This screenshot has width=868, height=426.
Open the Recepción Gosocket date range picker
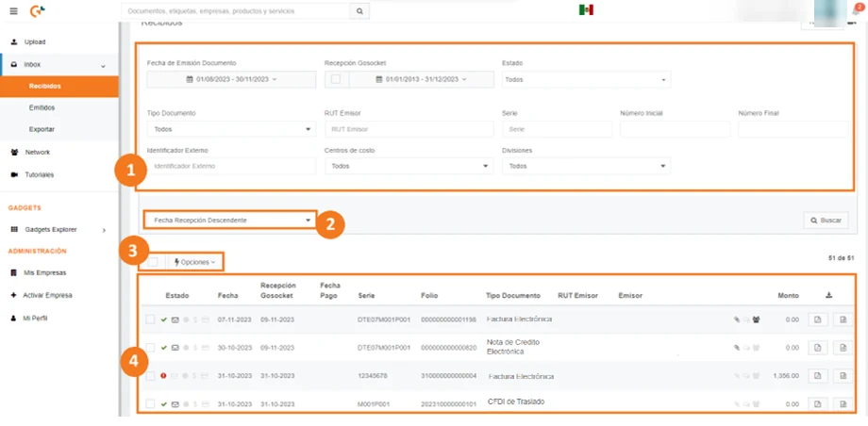click(422, 80)
